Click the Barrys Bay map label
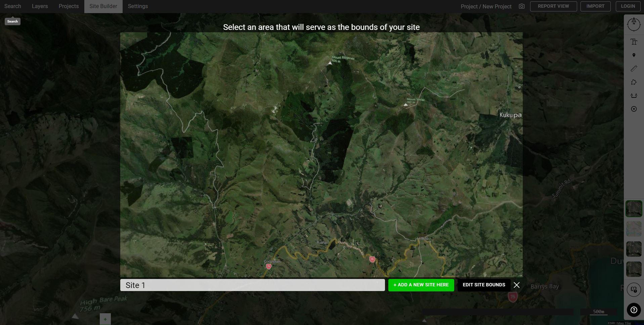Viewport: 644px width, 325px height. 545,286
